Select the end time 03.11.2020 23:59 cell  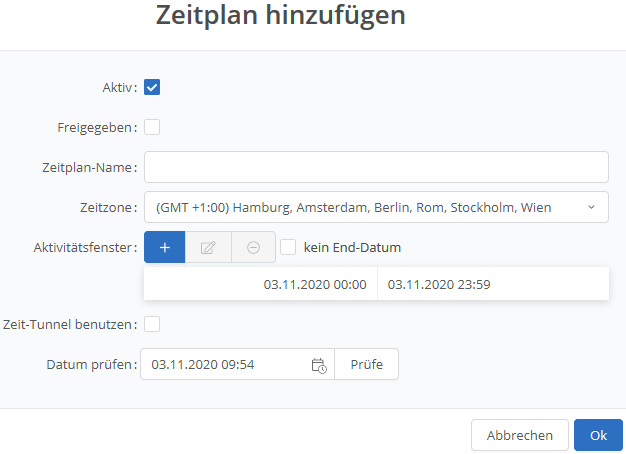point(439,284)
